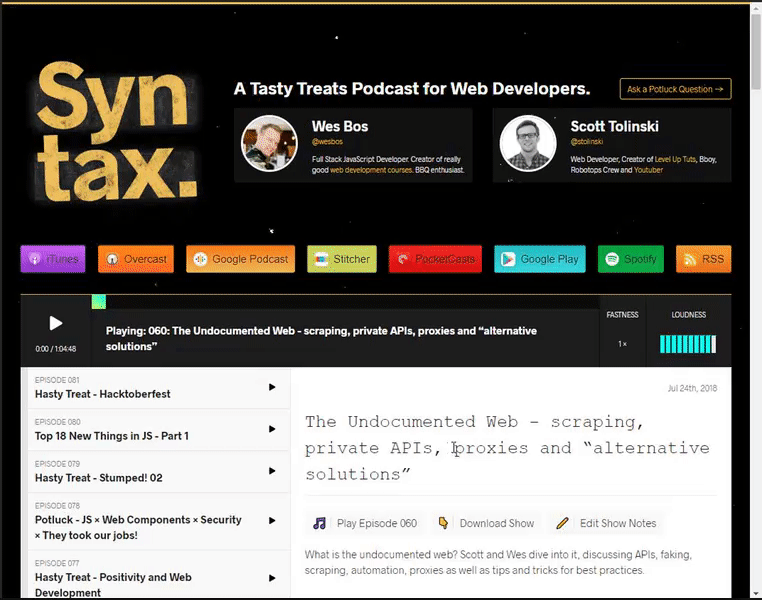This screenshot has width=762, height=600.
Task: Click the PocketCasts icon
Action: click(x=403, y=259)
